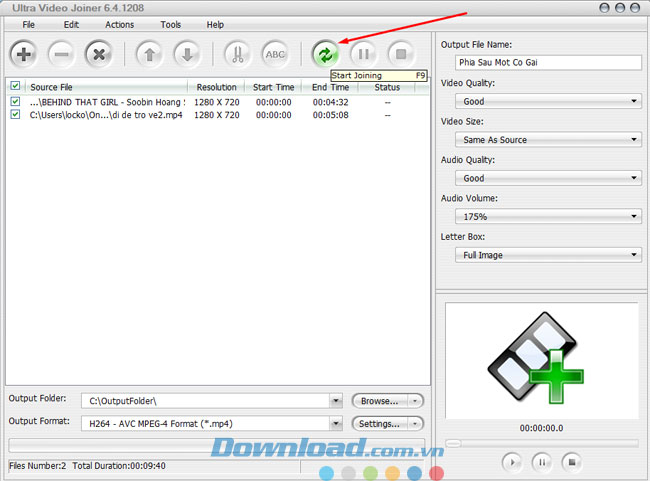Select the BEHIND THAT GIRL file row
The height and width of the screenshot is (481, 650).
pyautogui.click(x=218, y=102)
